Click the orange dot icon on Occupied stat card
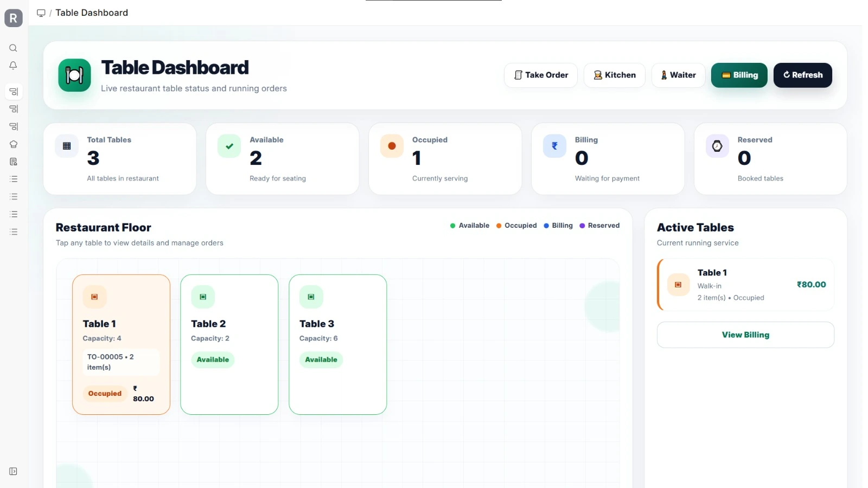Image resolution: width=868 pixels, height=488 pixels. (x=392, y=146)
